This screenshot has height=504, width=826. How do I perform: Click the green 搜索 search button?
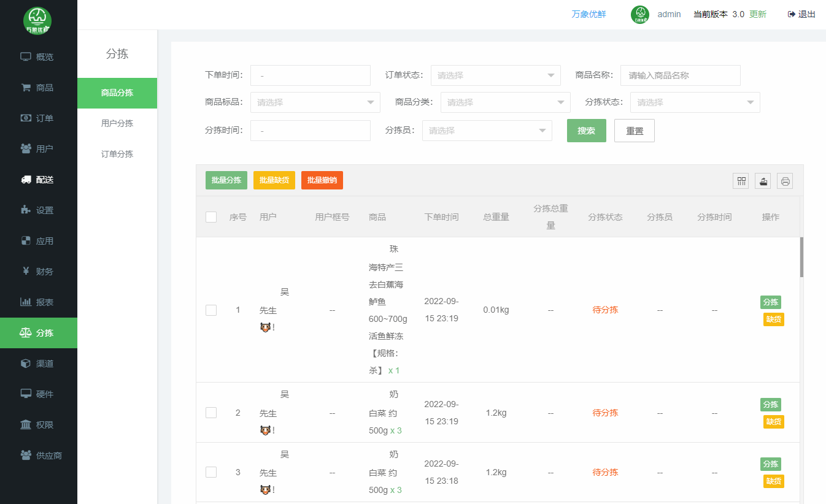tap(586, 131)
